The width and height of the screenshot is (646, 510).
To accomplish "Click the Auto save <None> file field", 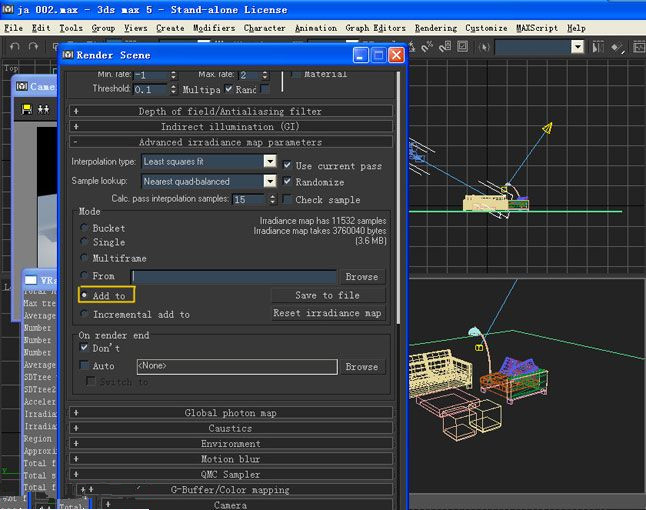I will 237,366.
